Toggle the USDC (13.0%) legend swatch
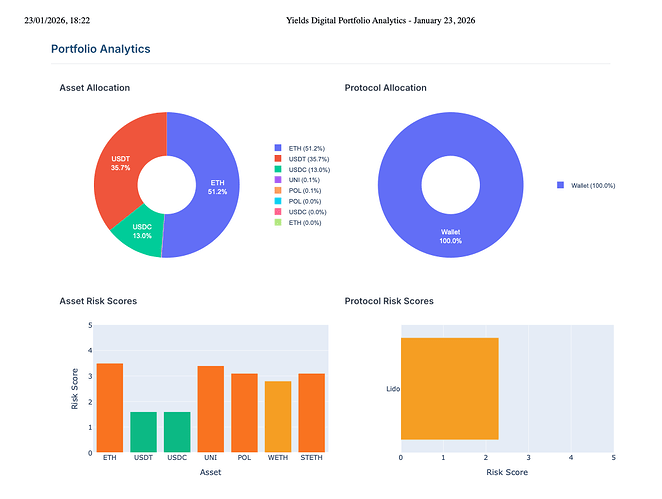The height and width of the screenshot is (499, 662). coord(278,169)
